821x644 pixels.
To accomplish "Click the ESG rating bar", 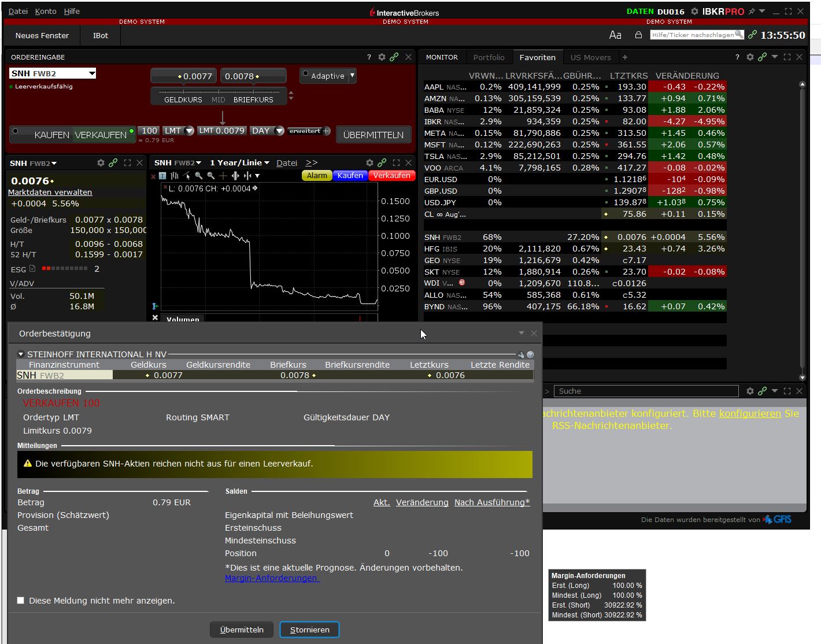I will pos(65,269).
